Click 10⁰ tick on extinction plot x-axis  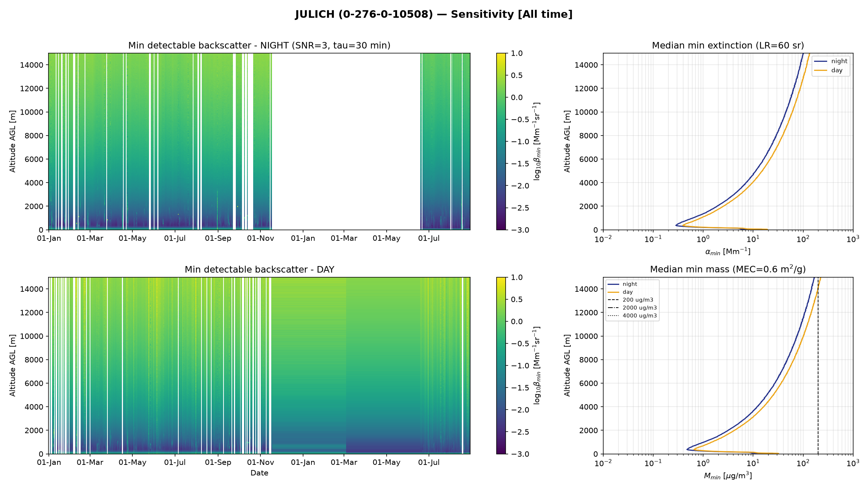tap(703, 239)
